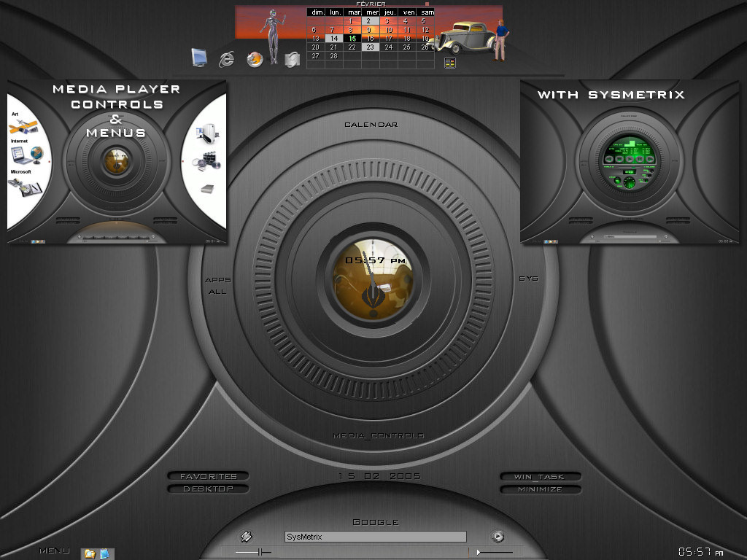Viewport: 747px width, 560px height.
Task: Click the taskbar clock in the corner
Action: [701, 552]
